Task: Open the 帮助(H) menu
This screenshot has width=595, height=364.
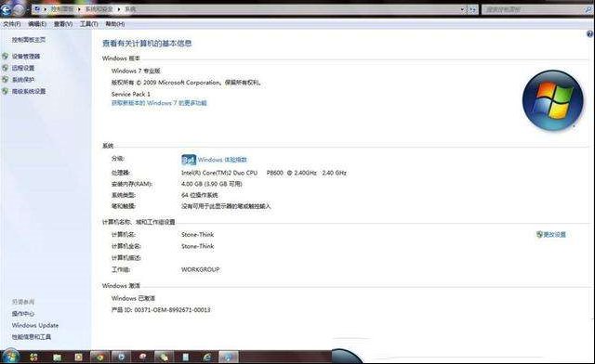Action: [115, 24]
